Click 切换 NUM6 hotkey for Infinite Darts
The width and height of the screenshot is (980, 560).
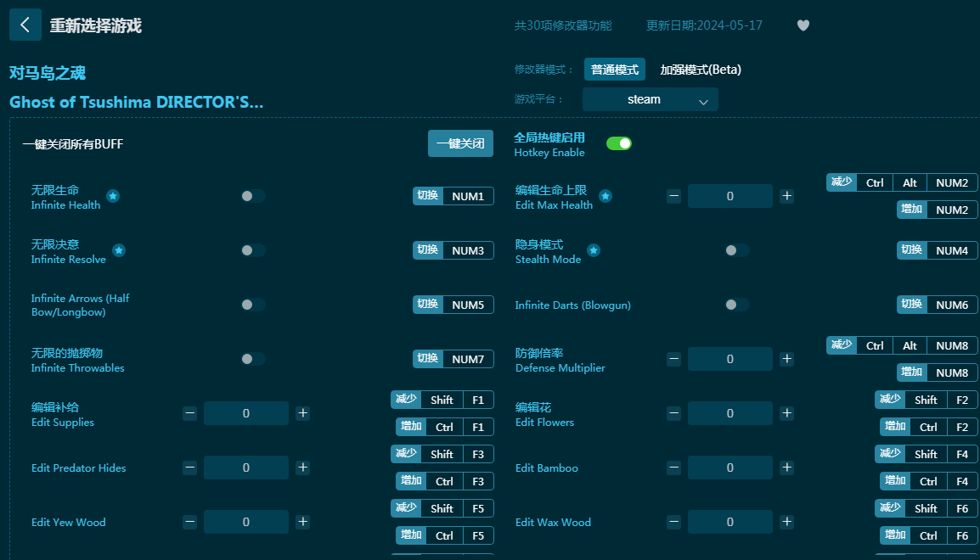coord(937,305)
